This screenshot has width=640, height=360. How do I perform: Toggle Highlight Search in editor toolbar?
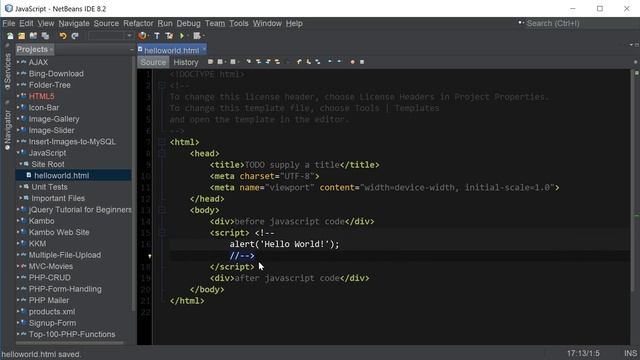[x=278, y=62]
